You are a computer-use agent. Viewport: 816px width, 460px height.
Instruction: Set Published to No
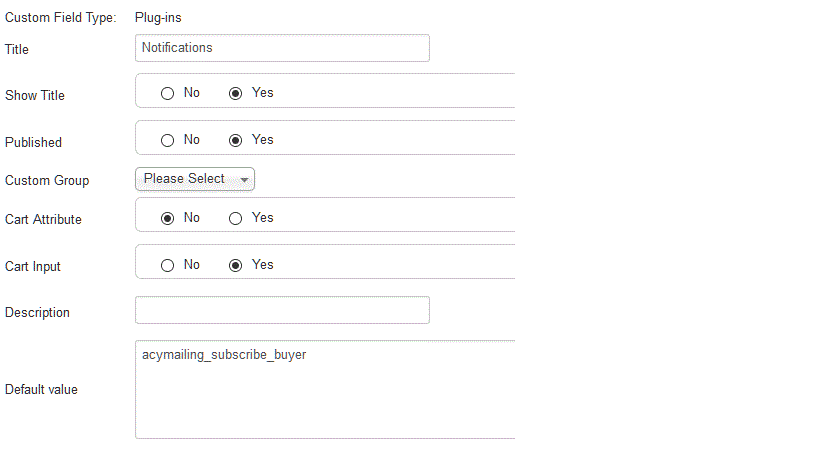168,140
